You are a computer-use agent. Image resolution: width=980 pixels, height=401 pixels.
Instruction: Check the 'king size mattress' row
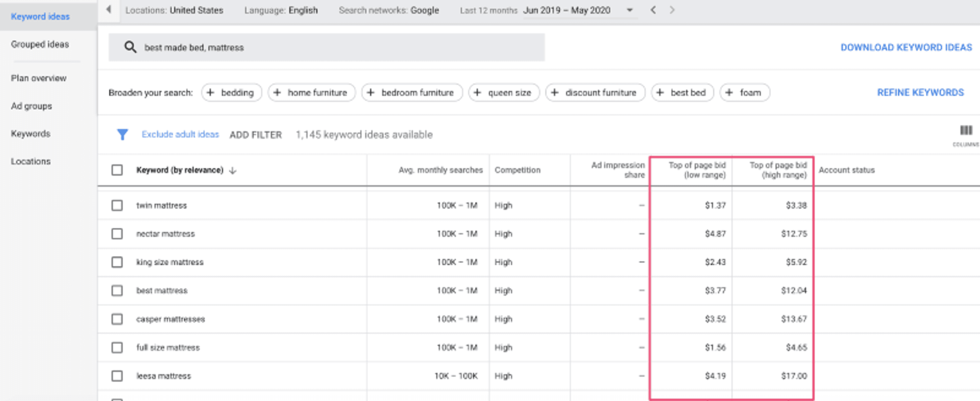117,262
